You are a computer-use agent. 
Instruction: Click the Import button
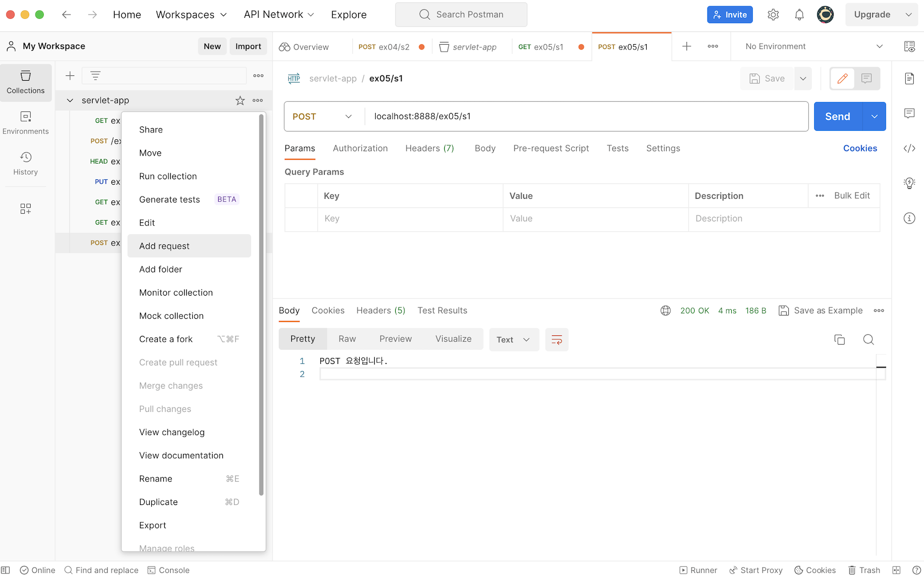tap(248, 46)
